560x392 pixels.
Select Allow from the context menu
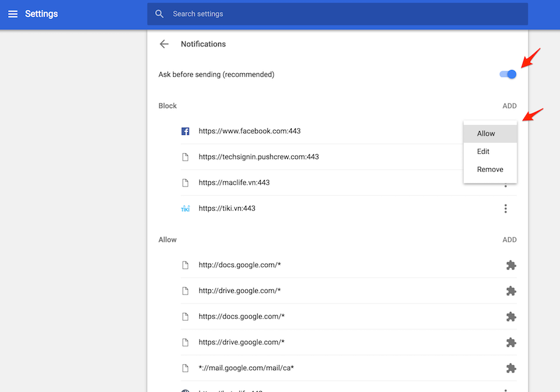click(486, 133)
